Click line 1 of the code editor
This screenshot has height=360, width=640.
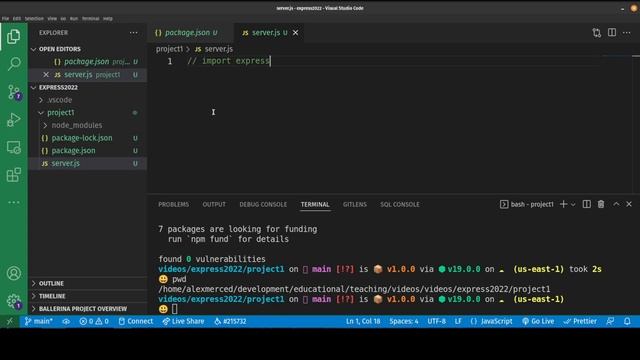click(229, 61)
